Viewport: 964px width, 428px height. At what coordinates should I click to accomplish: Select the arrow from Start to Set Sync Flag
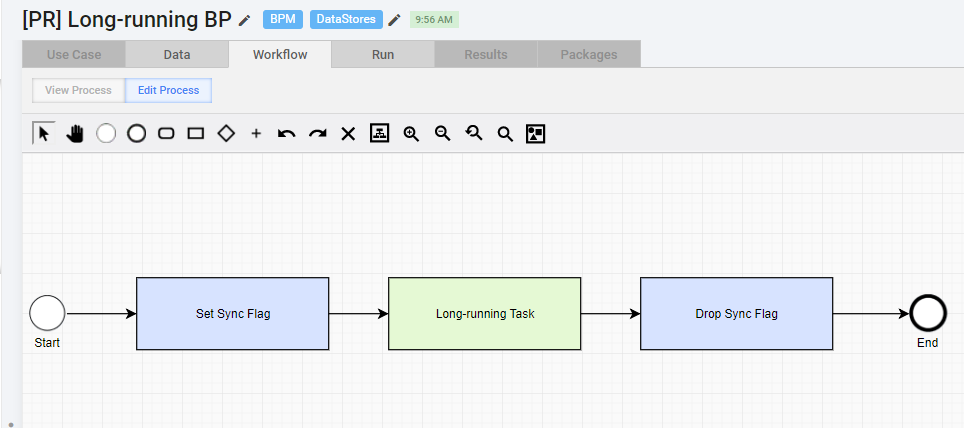101,314
